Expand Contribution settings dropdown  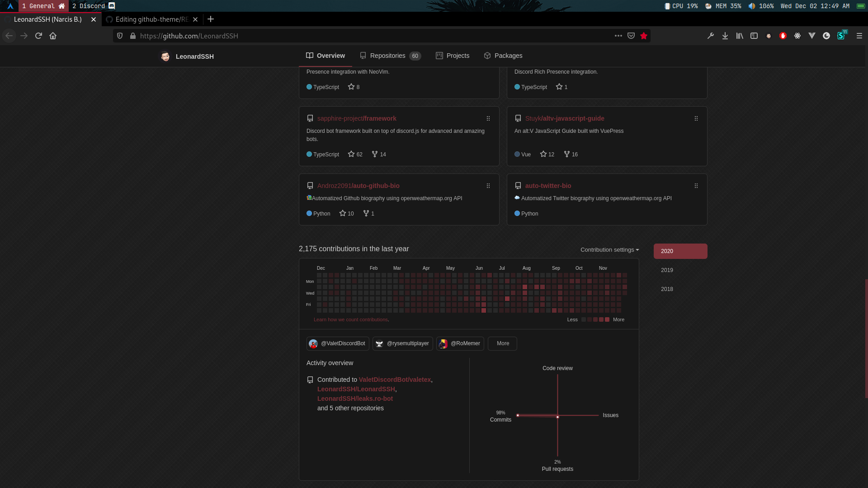(x=609, y=249)
